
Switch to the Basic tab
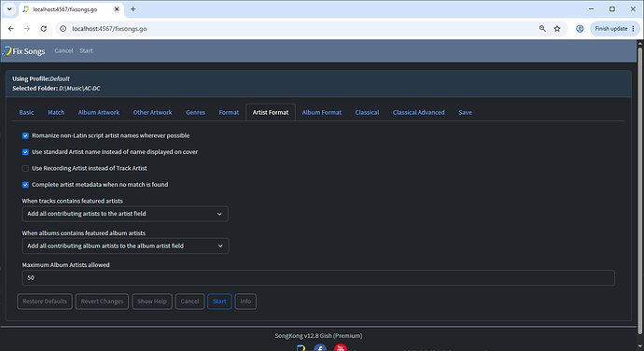pos(26,112)
